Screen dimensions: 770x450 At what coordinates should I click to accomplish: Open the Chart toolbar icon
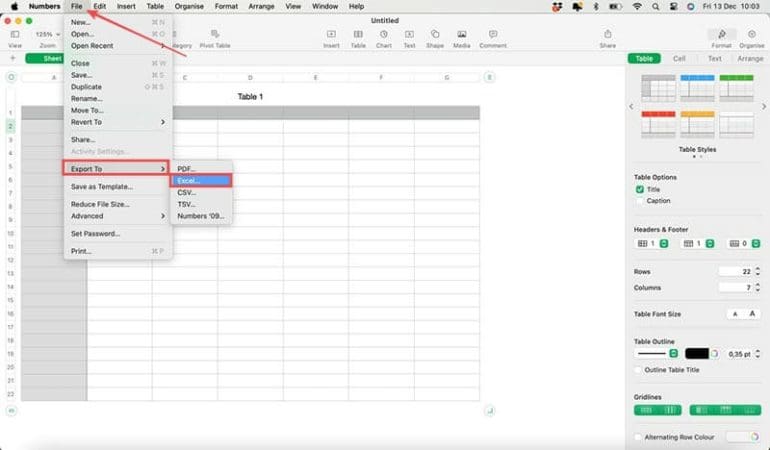[x=384, y=34]
